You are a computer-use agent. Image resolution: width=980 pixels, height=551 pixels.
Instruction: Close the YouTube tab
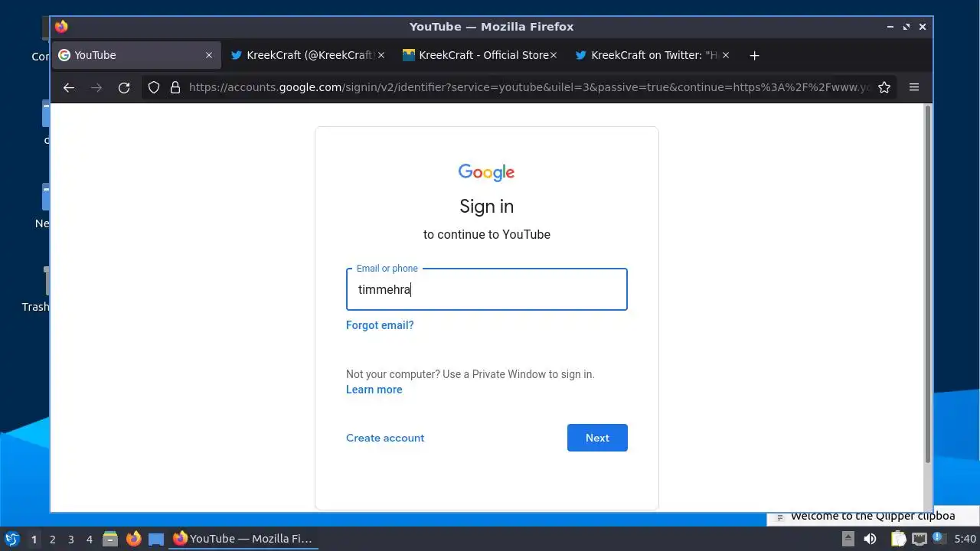point(209,55)
